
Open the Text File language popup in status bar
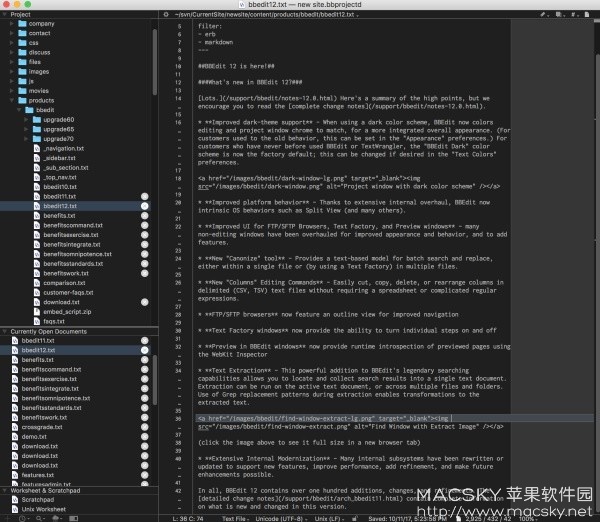[236, 519]
